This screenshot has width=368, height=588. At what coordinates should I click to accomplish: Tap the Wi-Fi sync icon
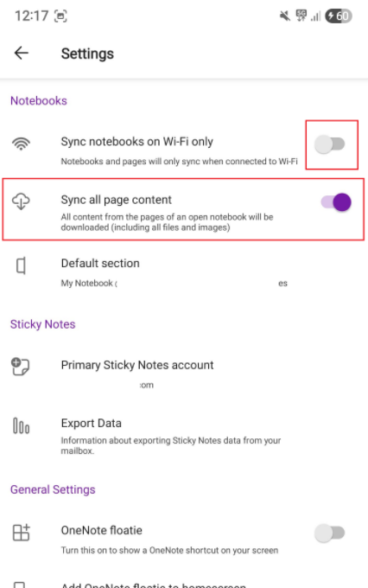pyautogui.click(x=21, y=144)
